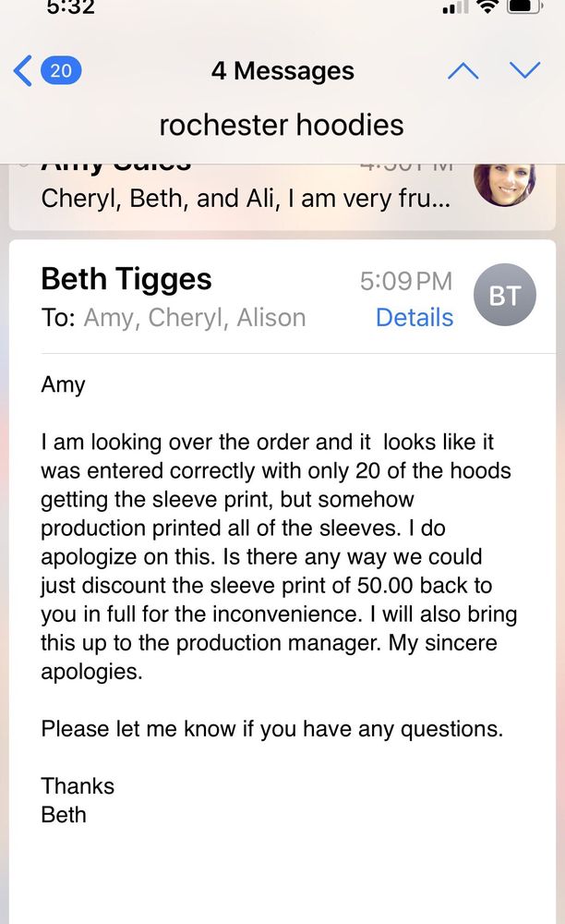565x924 pixels.
Task: Expand the collapsed message starting "Cheryl, Beth, and Ali"
Action: pyautogui.click(x=246, y=199)
